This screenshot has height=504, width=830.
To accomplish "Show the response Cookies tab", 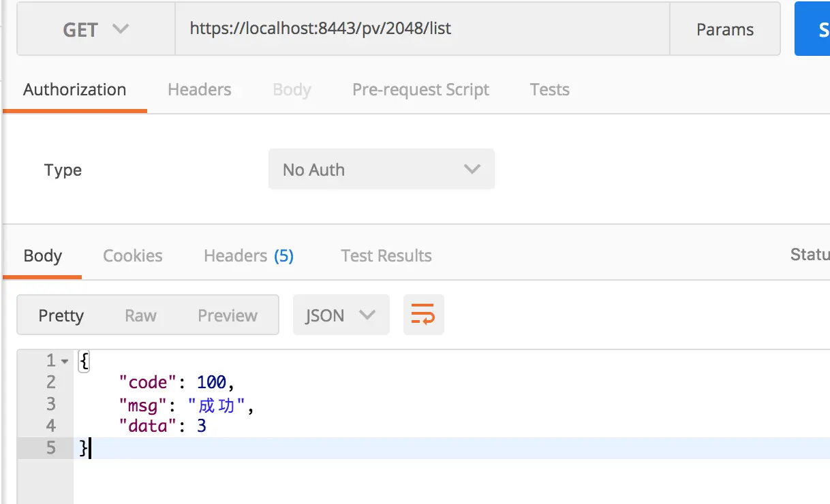I will (132, 256).
